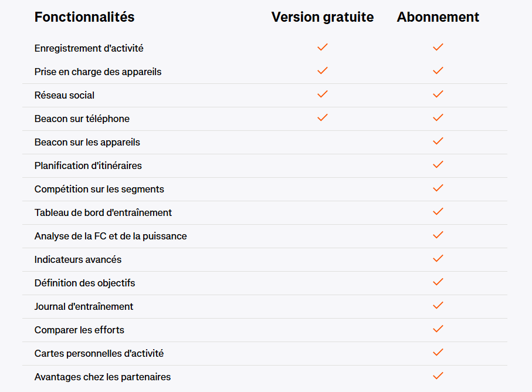Click free version checkmark for Enregistrement d'activité

pyautogui.click(x=322, y=48)
